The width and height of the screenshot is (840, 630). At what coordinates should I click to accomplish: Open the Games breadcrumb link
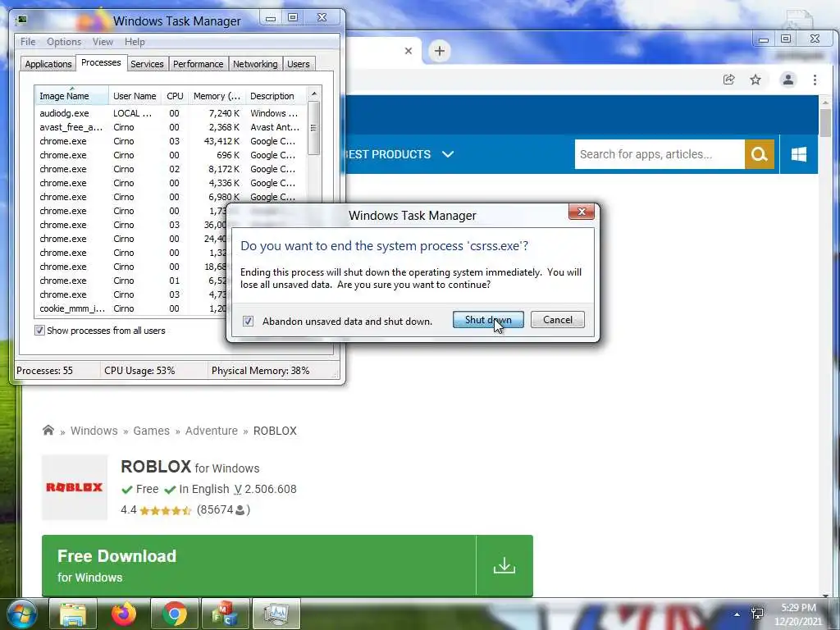[151, 431]
